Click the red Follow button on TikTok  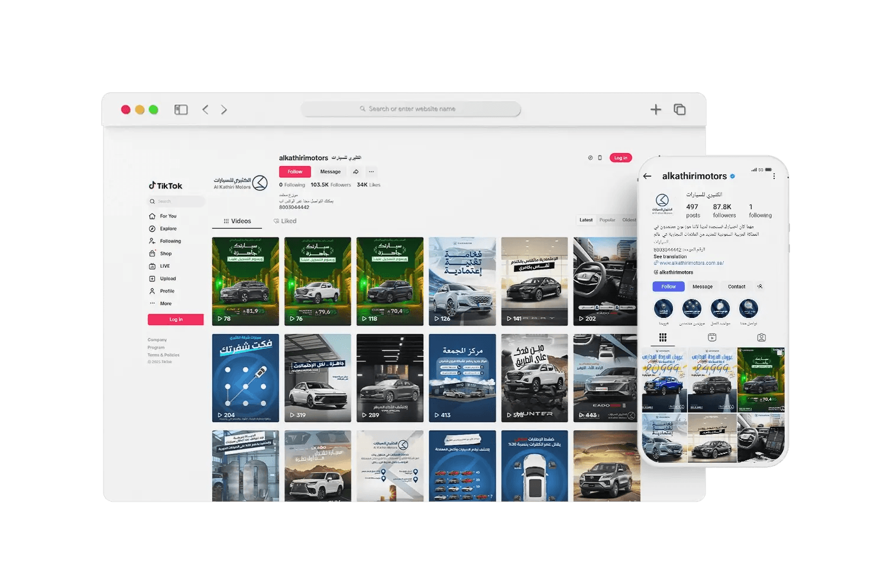coord(295,172)
